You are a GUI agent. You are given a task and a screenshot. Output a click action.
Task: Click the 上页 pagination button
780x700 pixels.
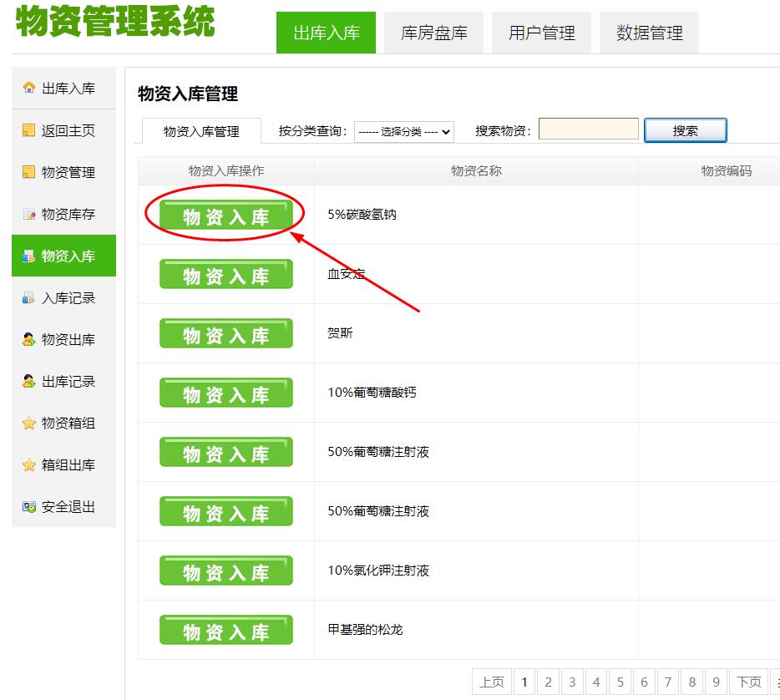click(492, 682)
